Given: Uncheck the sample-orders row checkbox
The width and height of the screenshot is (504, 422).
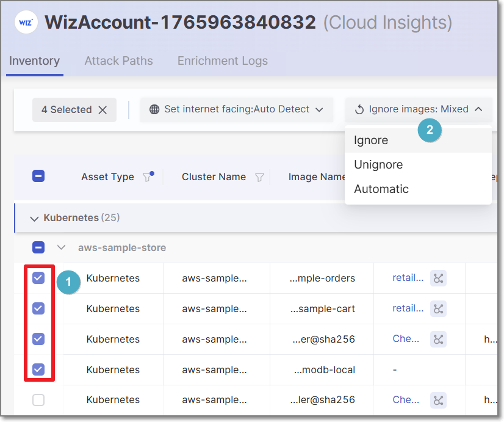Looking at the screenshot, I should (38, 278).
